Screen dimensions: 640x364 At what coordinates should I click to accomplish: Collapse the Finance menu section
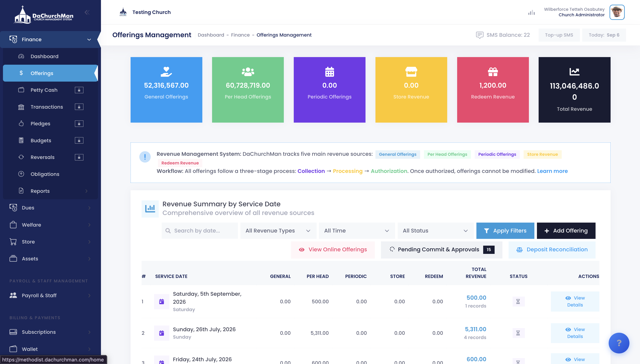point(50,40)
